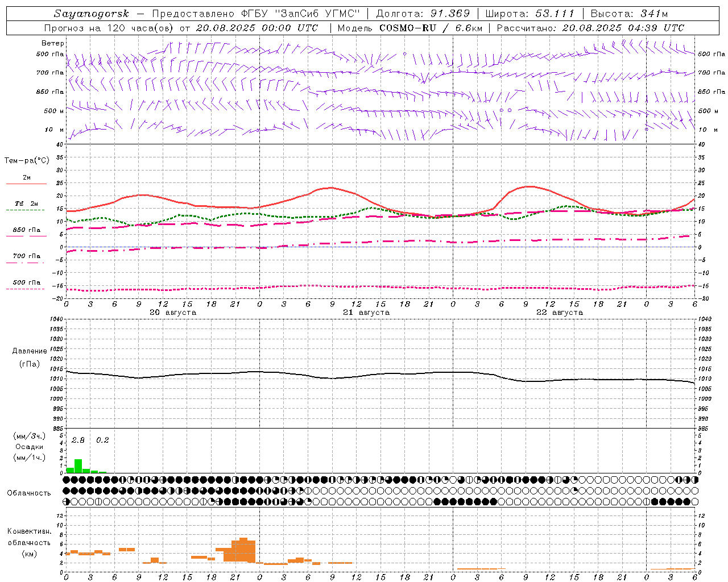This screenshot has width=728, height=582.
Task: Click the tallest green precipitation bar
Action: point(78,466)
